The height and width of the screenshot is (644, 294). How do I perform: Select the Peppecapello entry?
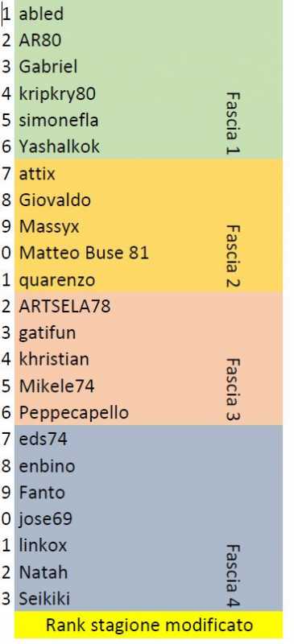[x=73, y=413]
